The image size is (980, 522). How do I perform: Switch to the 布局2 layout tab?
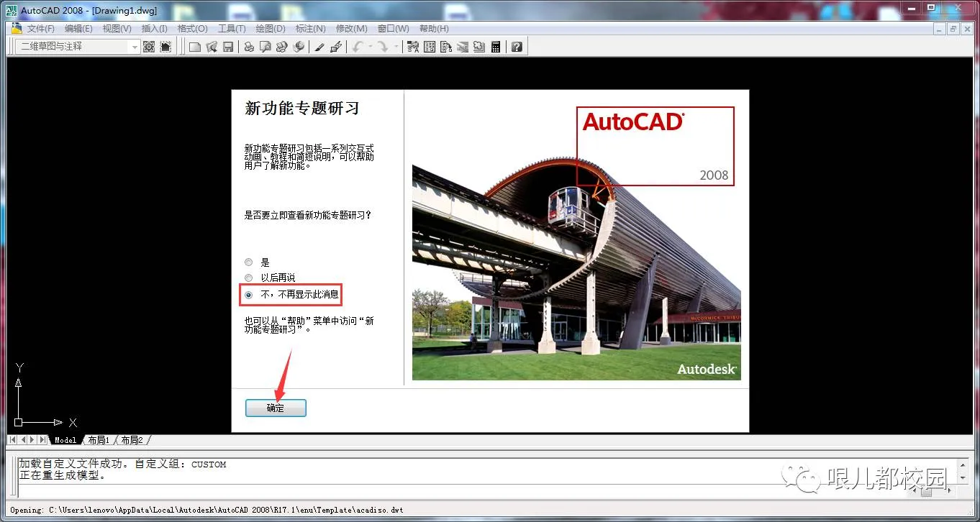click(x=132, y=440)
